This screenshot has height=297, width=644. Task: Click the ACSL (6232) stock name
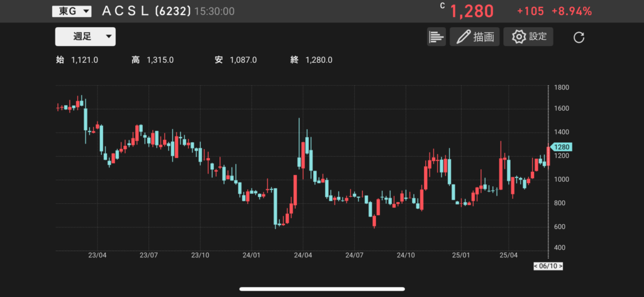point(146,11)
